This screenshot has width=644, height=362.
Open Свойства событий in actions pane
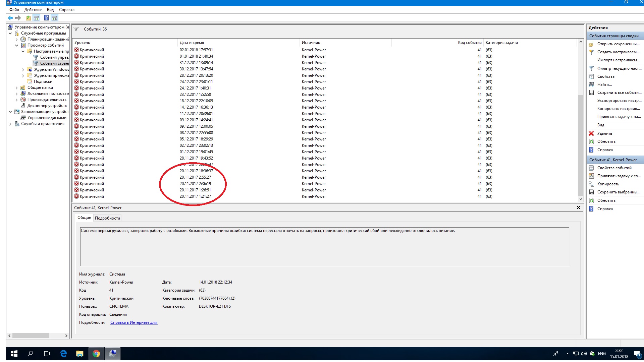614,168
